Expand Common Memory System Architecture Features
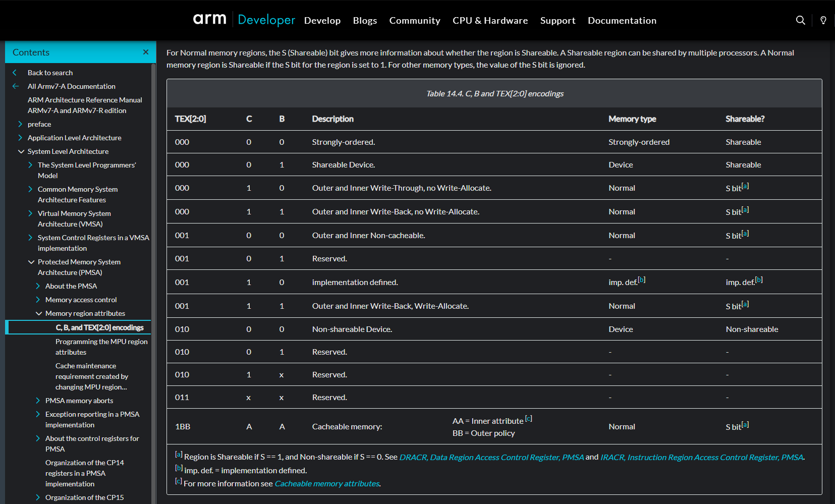Screen dimensions: 835x504 [x=30, y=189]
